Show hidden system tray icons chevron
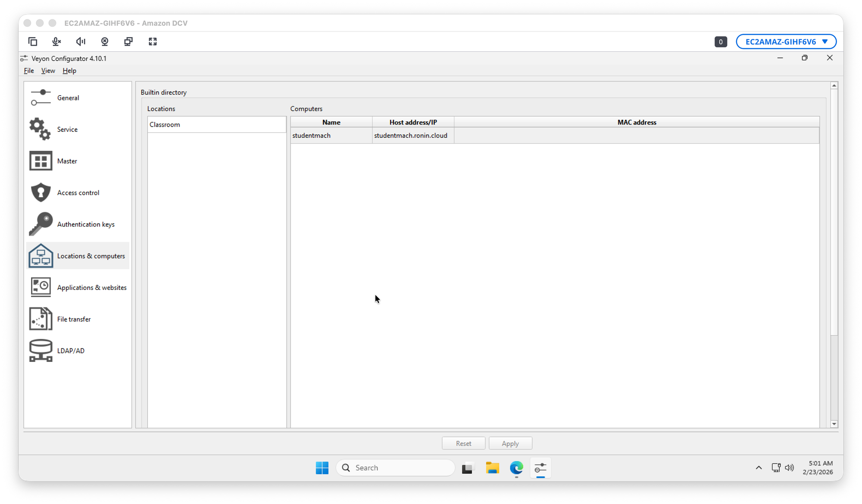The image size is (862, 504). (759, 468)
